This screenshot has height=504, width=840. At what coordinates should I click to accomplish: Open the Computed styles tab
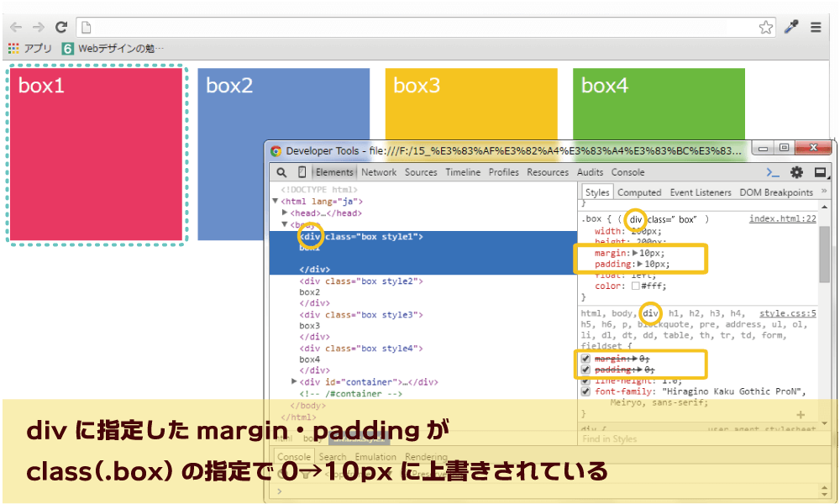click(640, 192)
